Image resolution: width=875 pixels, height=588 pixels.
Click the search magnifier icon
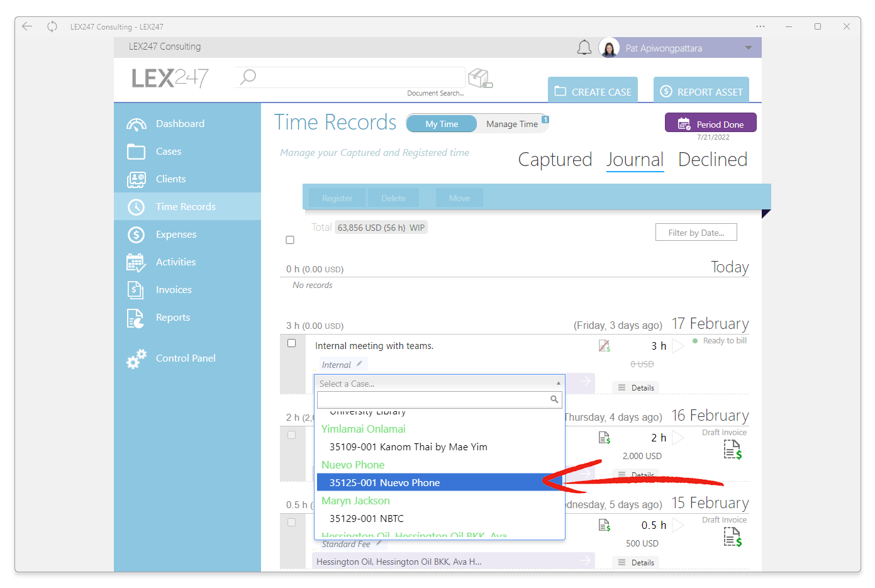click(x=248, y=77)
